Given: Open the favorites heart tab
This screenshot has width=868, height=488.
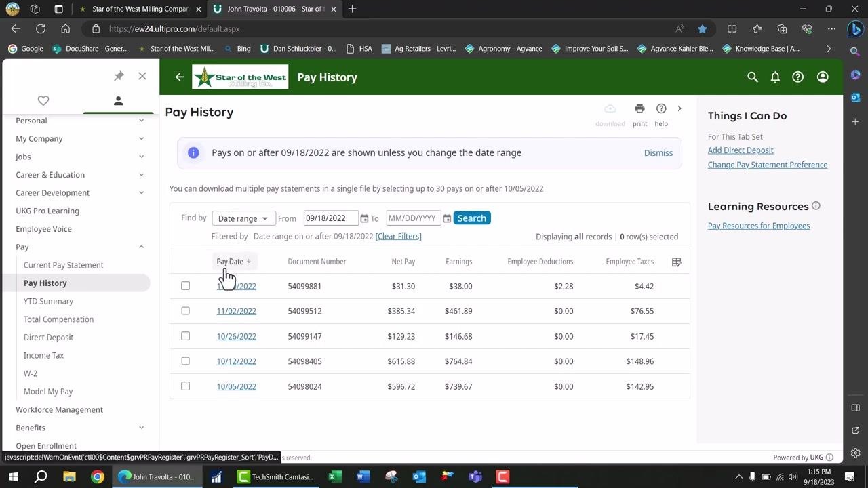Looking at the screenshot, I should tap(43, 100).
